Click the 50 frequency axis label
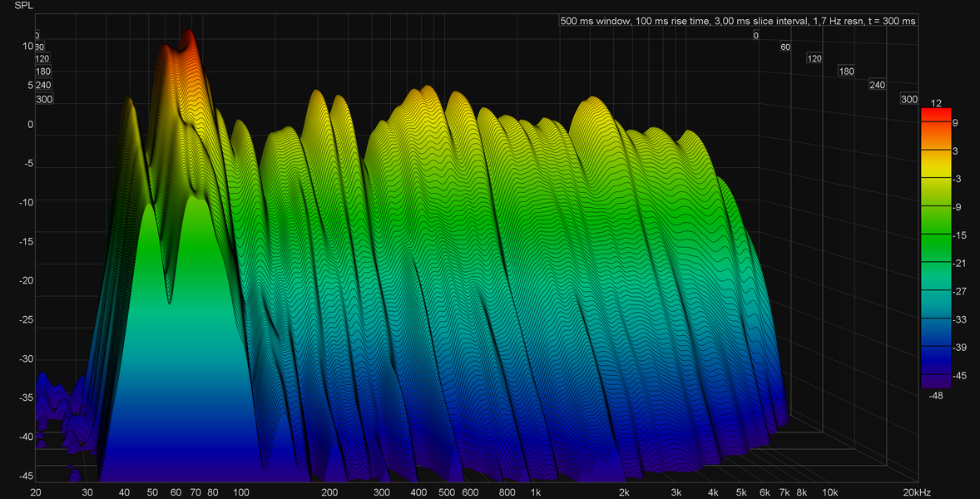This screenshot has width=980, height=499. point(152,492)
